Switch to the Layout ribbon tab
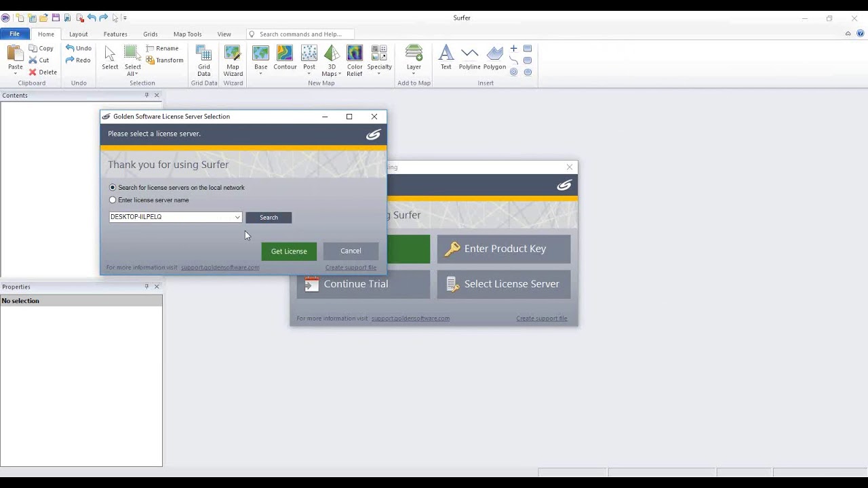Image resolution: width=868 pixels, height=488 pixels. click(x=78, y=34)
